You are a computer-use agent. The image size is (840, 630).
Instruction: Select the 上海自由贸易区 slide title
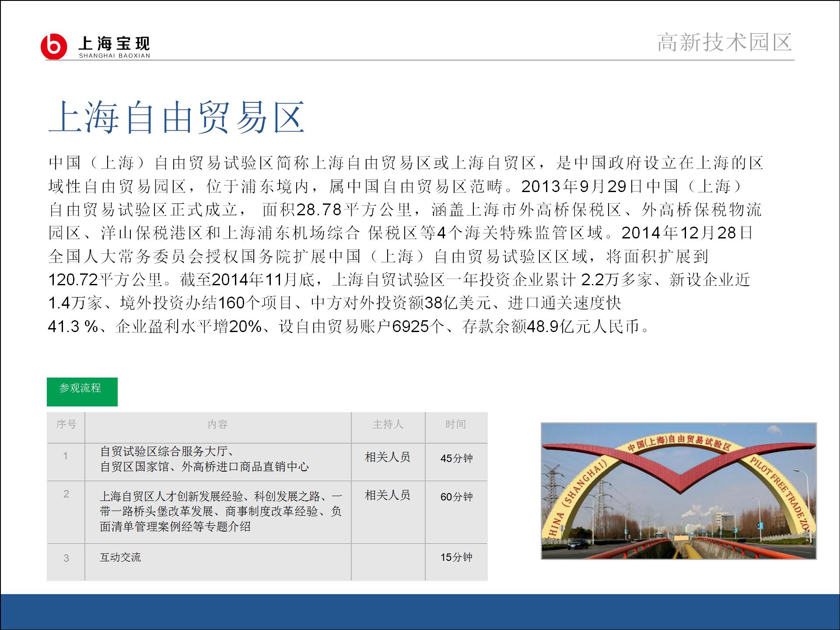[x=176, y=117]
